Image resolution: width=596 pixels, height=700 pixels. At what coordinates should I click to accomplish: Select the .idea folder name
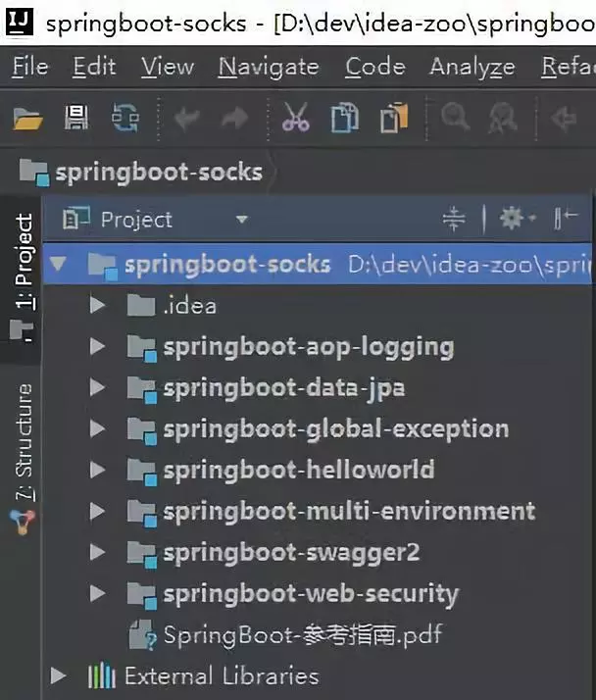click(x=190, y=306)
